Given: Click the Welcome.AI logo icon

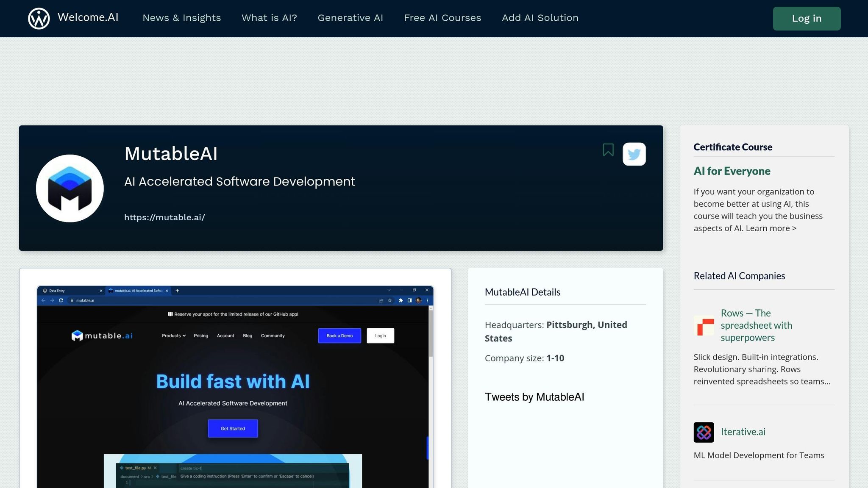Looking at the screenshot, I should pyautogui.click(x=39, y=18).
